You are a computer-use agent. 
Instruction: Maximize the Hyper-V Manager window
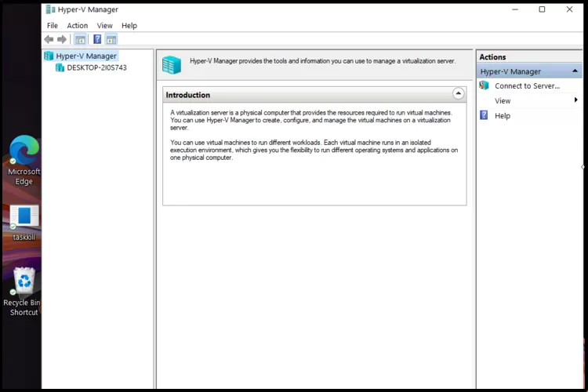coord(542,9)
